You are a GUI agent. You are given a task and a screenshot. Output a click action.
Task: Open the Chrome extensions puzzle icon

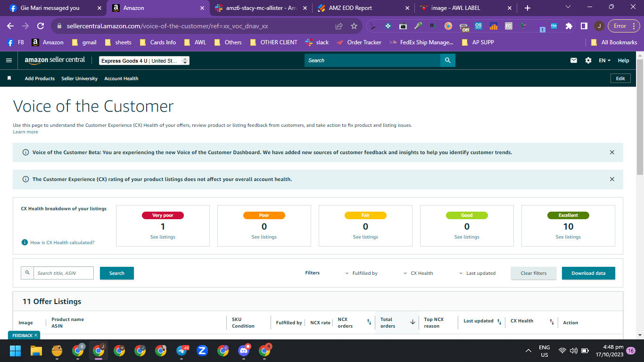pyautogui.click(x=569, y=26)
